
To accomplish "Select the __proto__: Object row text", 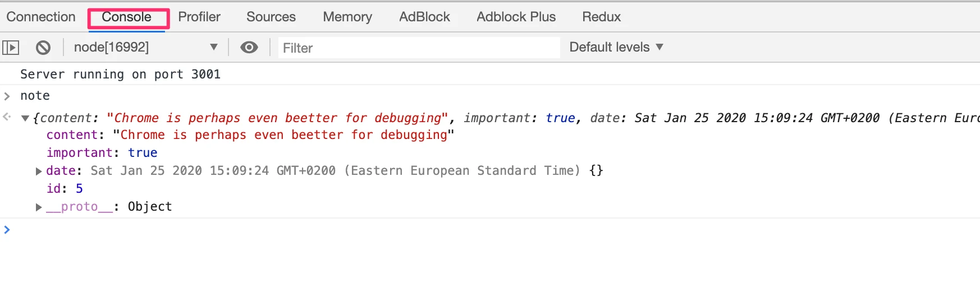I will (x=109, y=207).
